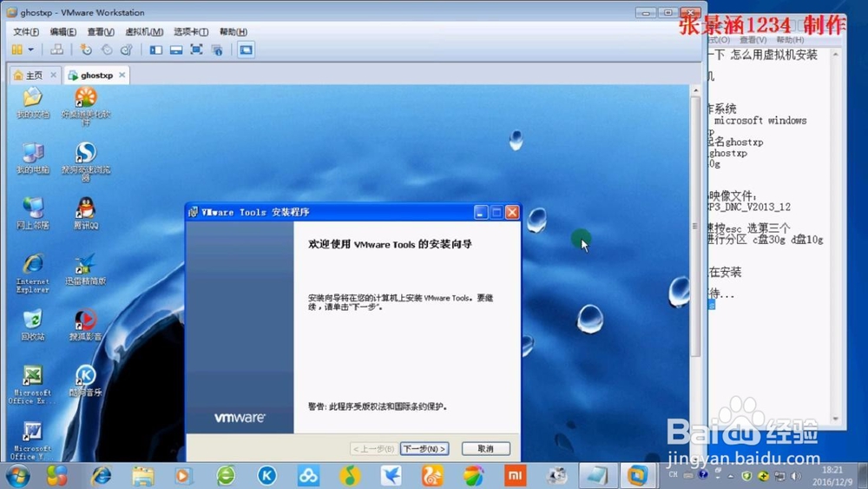Click the Unity mode toolbar icon
This screenshot has width=868, height=489.
pyautogui.click(x=217, y=50)
